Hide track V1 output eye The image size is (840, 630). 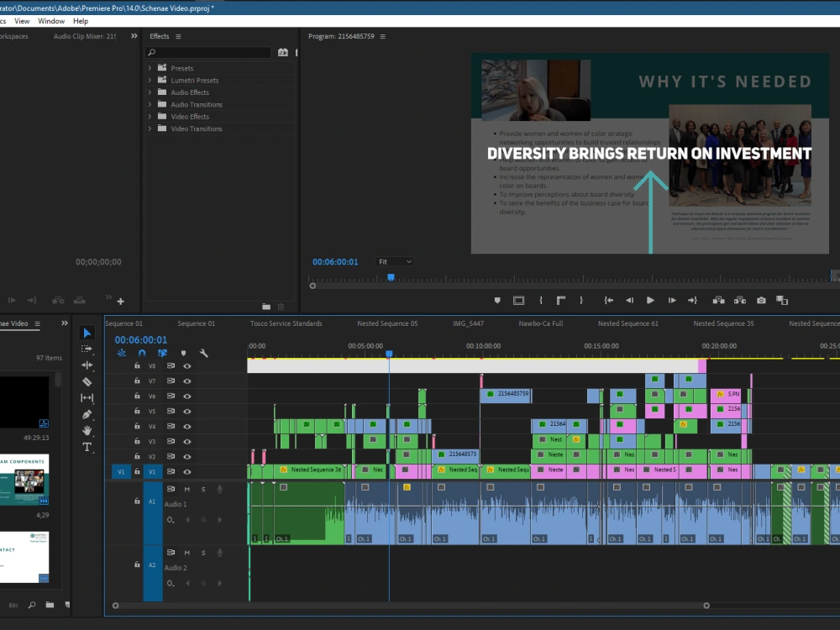(187, 472)
